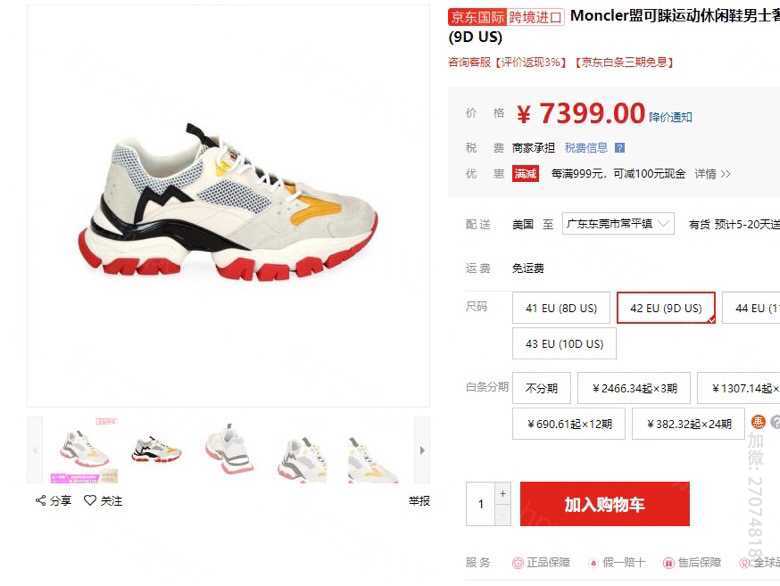
Task: Click the quantity input field
Action: click(x=481, y=504)
